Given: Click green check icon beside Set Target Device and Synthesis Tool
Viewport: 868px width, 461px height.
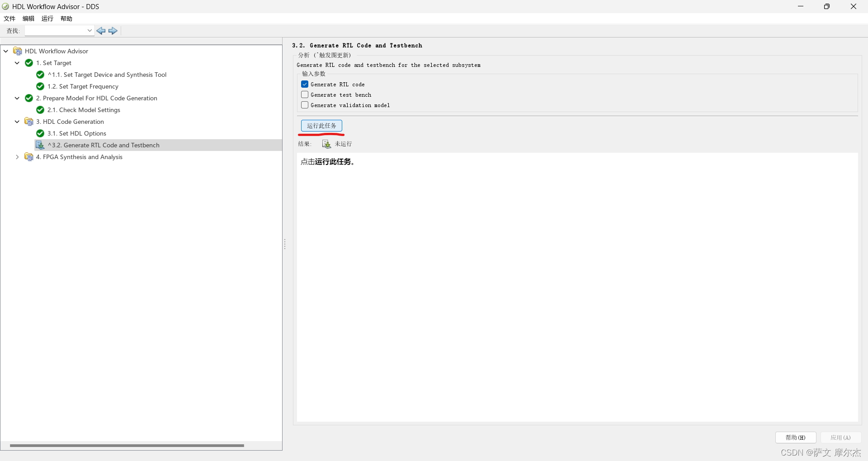Looking at the screenshot, I should pos(40,75).
